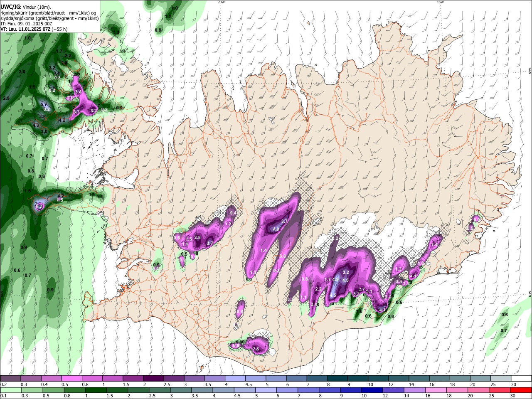Pick the 3–3.5 grey-green rain swatch
This screenshot has width=532, height=399.
[x=181, y=390]
